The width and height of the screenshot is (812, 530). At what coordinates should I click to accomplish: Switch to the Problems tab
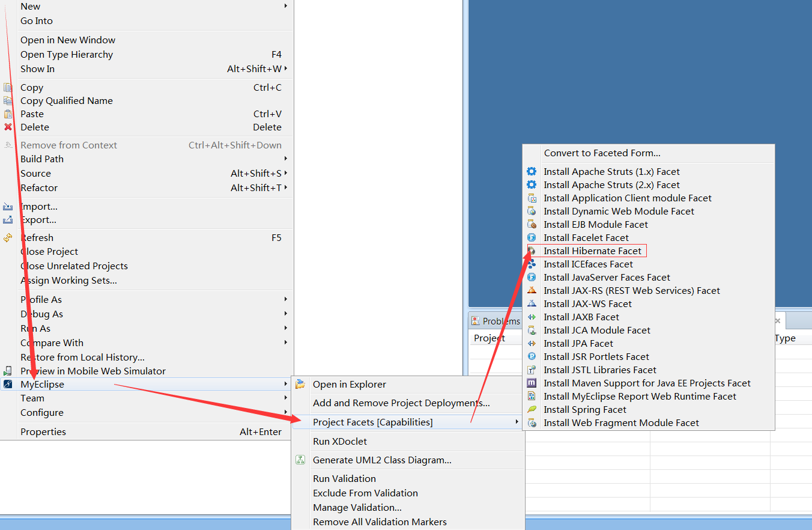(x=496, y=321)
